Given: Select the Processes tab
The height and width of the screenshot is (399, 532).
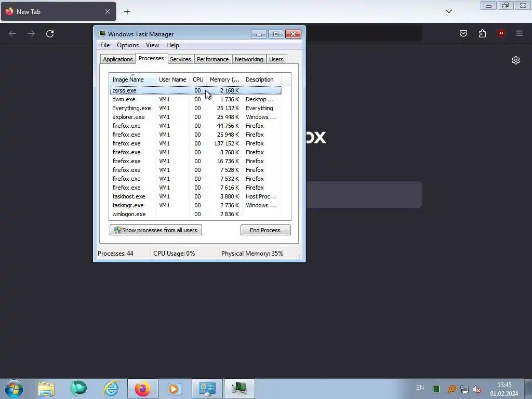Looking at the screenshot, I should pyautogui.click(x=151, y=58).
